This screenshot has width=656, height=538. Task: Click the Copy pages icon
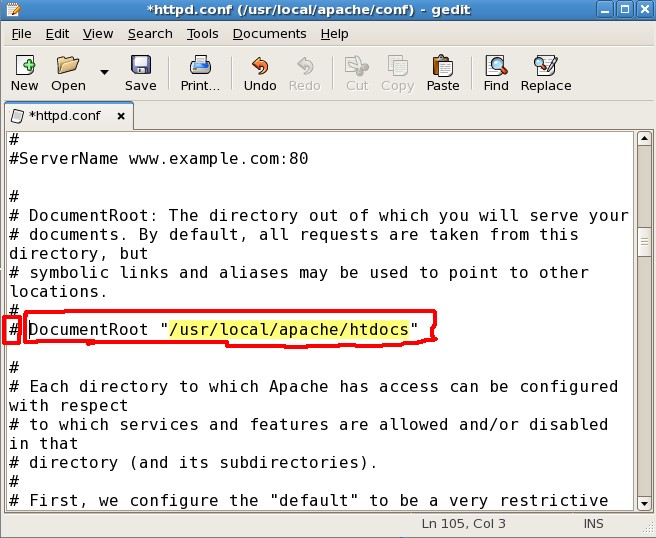(397, 66)
